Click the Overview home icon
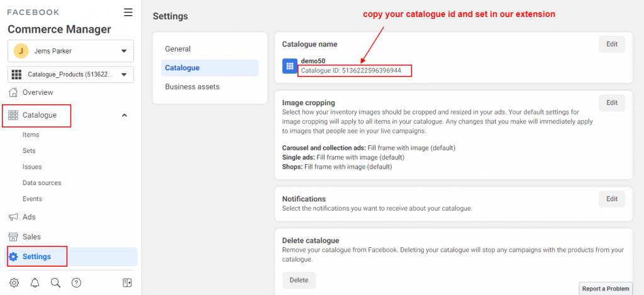 click(x=14, y=92)
